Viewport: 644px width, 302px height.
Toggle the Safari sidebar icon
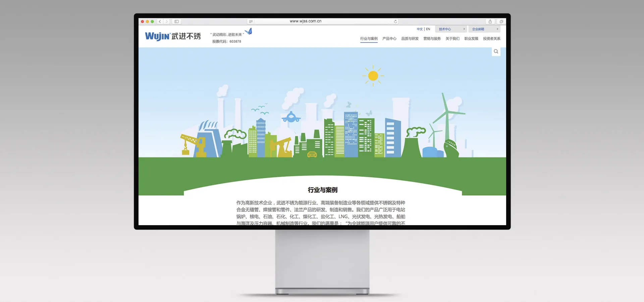coord(176,21)
